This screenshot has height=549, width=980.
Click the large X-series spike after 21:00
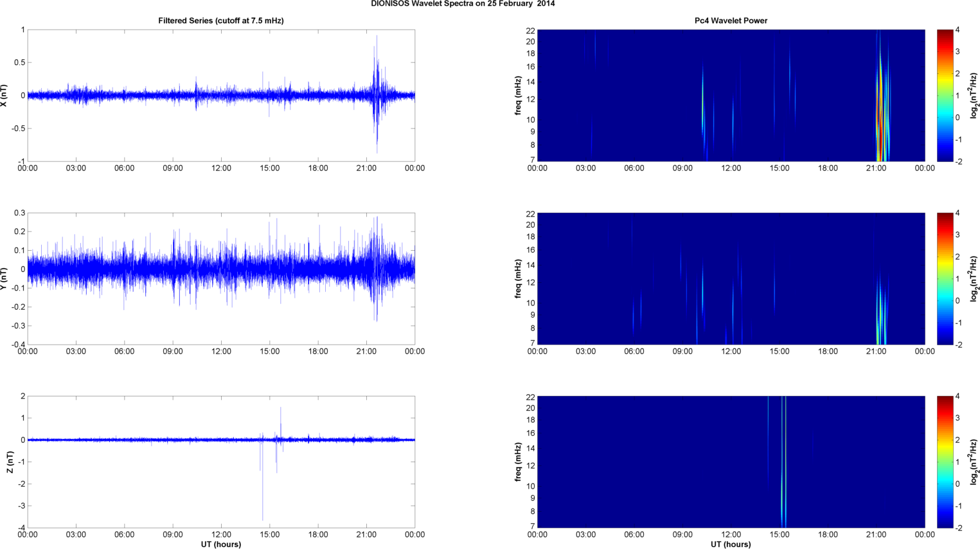[x=377, y=94]
